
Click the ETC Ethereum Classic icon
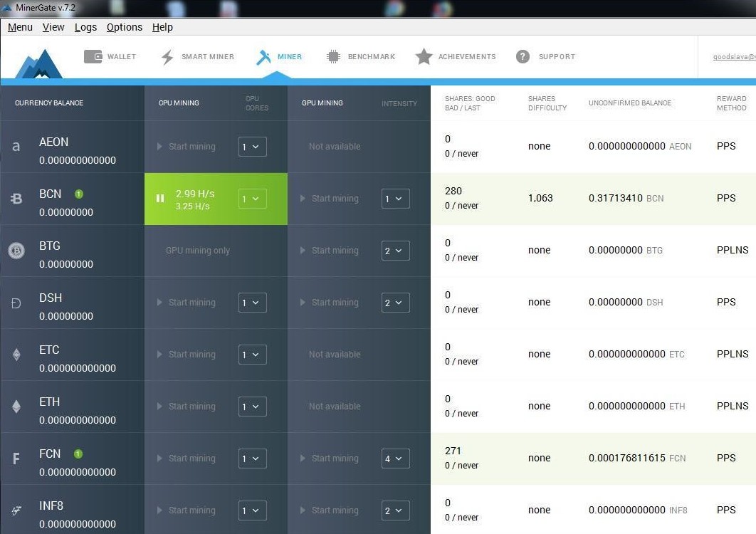pyautogui.click(x=16, y=355)
